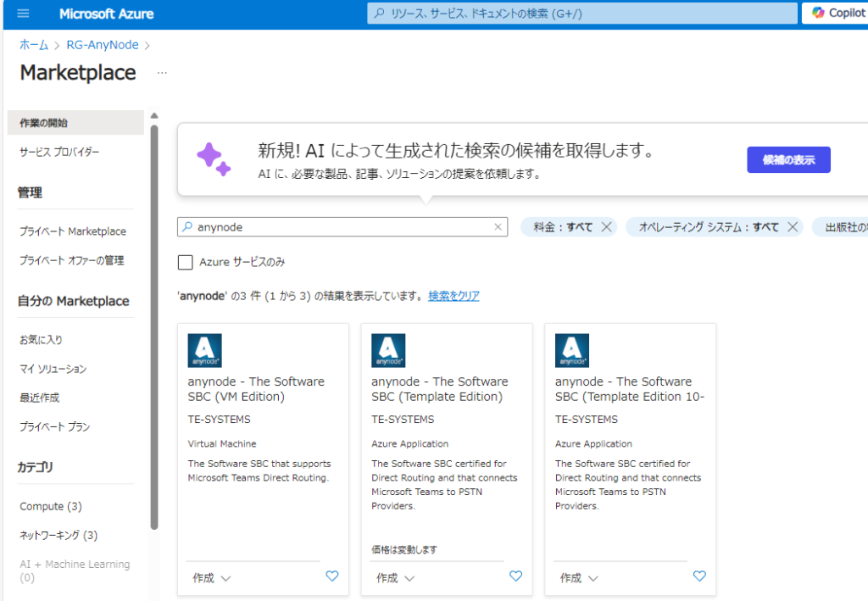Favorite the anynode VM Edition heart icon

click(332, 576)
